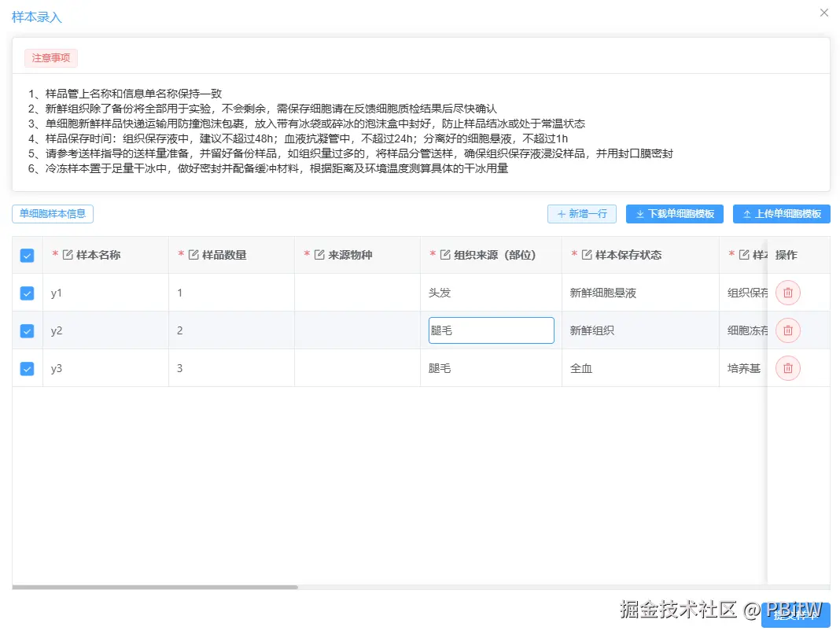Toggle the select-all header checkbox

(27, 256)
